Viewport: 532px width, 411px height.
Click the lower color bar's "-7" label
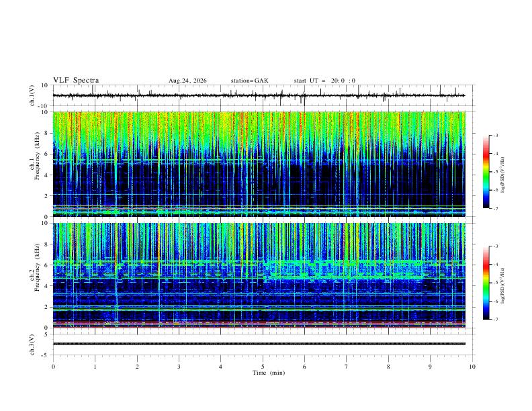click(x=496, y=319)
